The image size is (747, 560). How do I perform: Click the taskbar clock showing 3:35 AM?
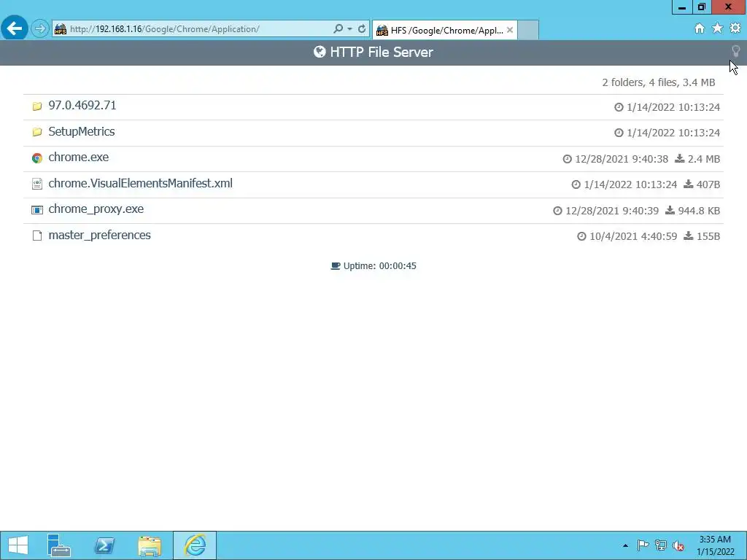715,545
